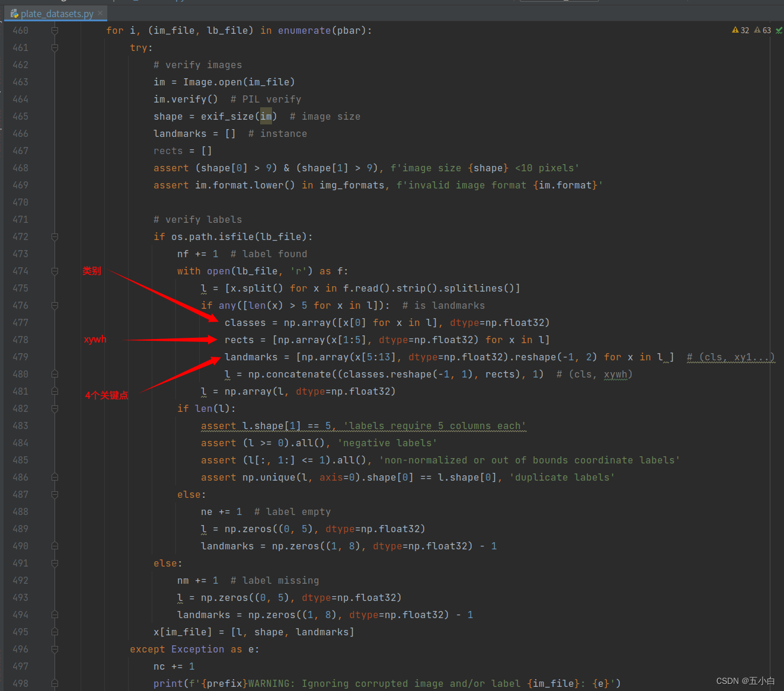Collapse the else block at line 487
The height and width of the screenshot is (691, 784).
[x=55, y=495]
